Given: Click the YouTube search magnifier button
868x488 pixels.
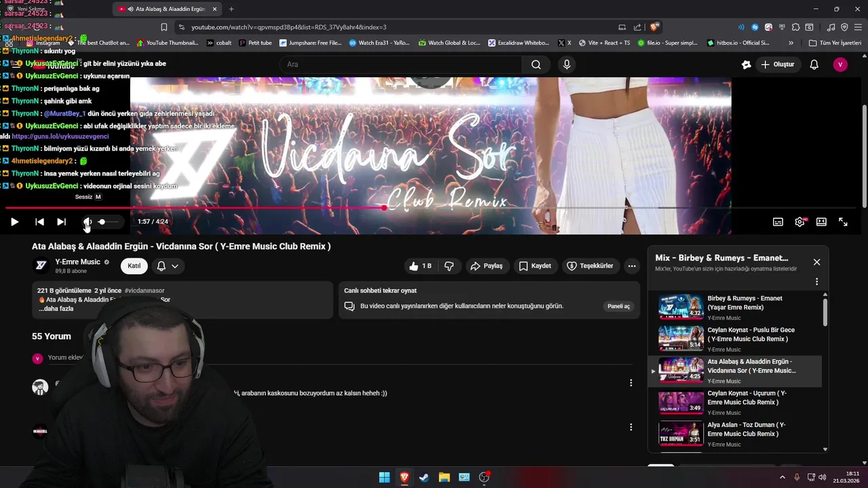Looking at the screenshot, I should (x=536, y=64).
